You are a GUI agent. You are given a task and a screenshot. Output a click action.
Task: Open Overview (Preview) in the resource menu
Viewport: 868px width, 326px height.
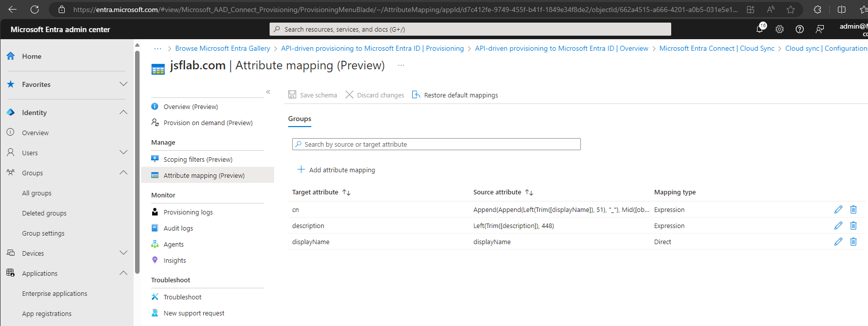click(191, 106)
